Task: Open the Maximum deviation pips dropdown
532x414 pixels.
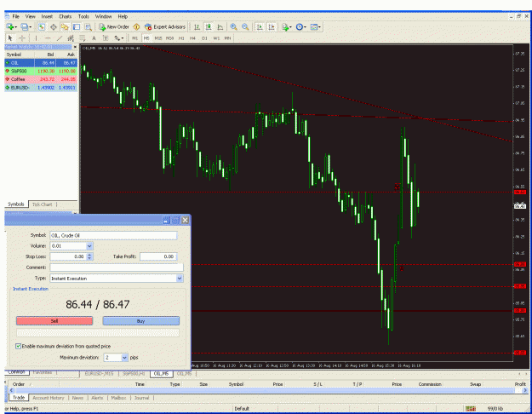Action: [124, 357]
